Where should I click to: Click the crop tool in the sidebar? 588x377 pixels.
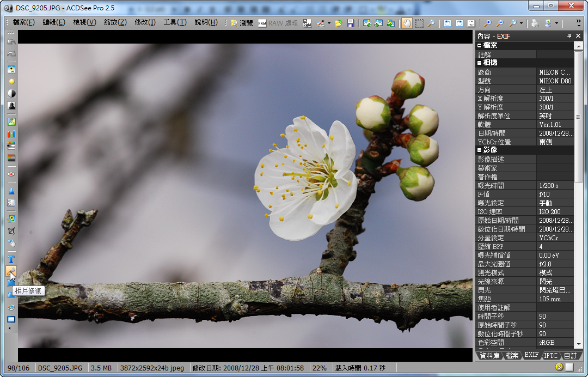[x=11, y=231]
